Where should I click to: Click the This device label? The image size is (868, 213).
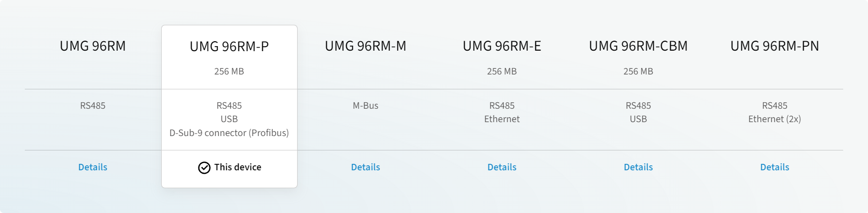(x=238, y=167)
